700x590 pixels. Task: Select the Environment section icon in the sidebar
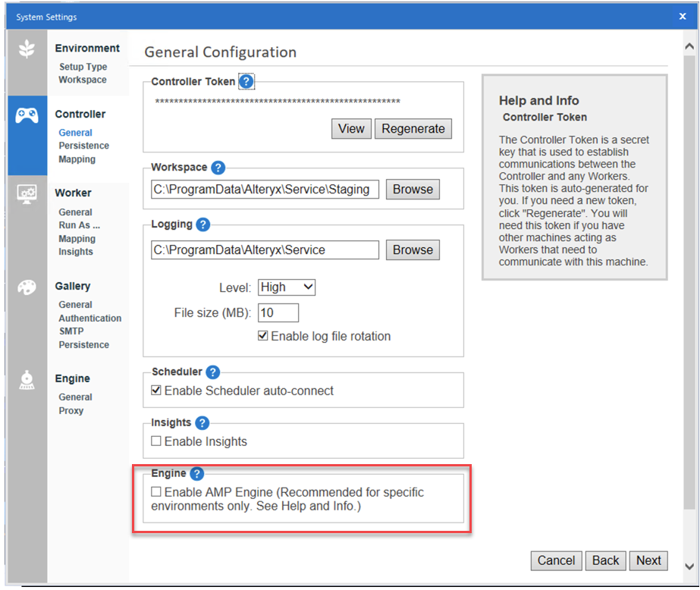click(26, 47)
